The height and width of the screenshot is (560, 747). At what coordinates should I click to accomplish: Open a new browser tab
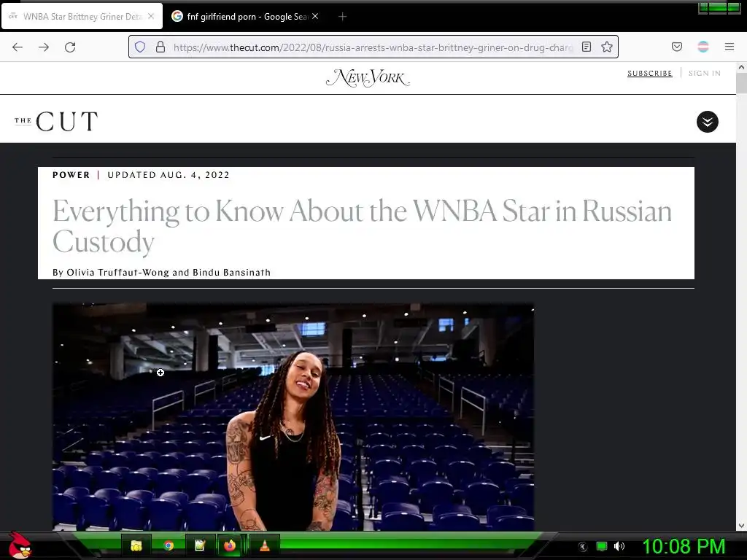[x=342, y=17]
